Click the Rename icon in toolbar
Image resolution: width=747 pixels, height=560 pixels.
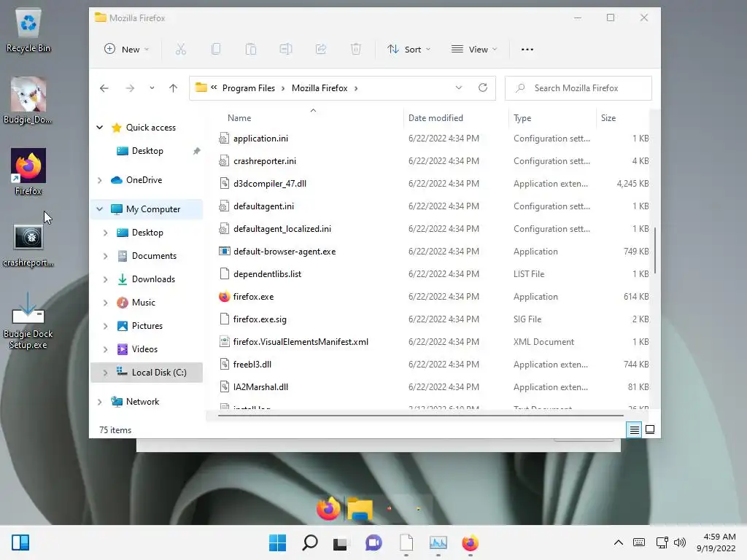click(286, 49)
